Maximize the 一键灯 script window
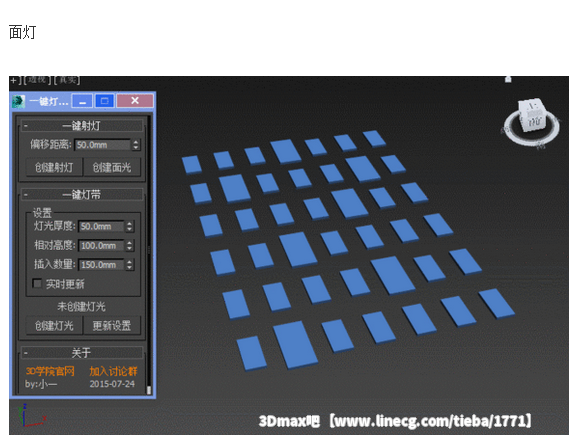The height and width of the screenshot is (440, 571). coord(105,101)
